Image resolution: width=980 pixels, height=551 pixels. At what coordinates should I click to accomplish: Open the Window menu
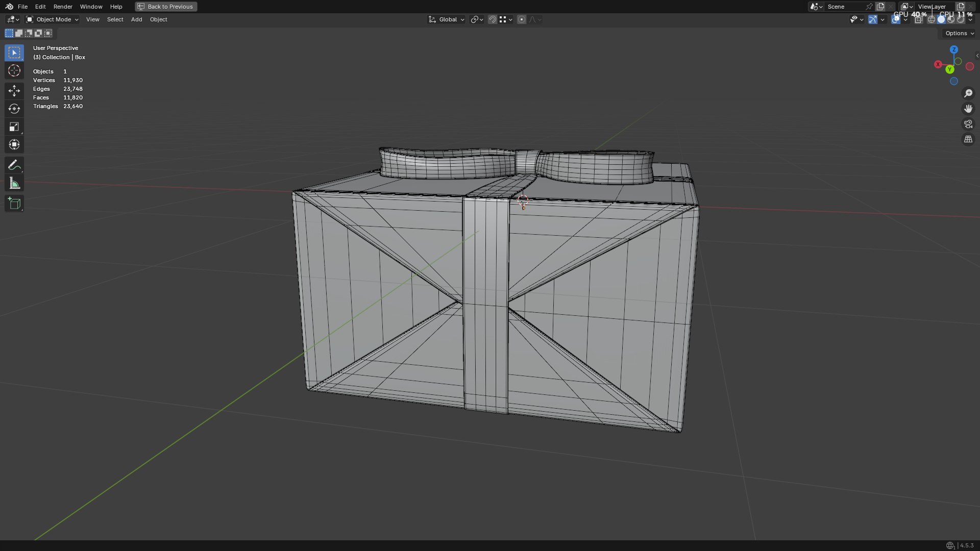[91, 7]
